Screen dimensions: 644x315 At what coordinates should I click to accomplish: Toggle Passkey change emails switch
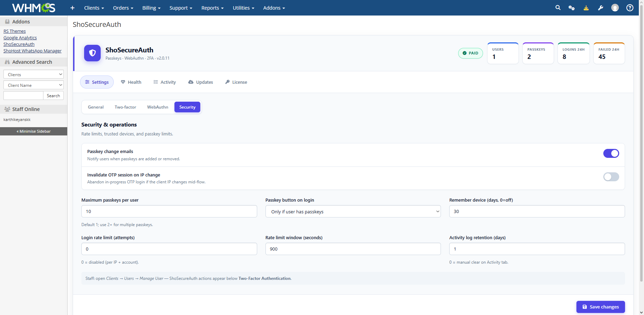coord(611,153)
